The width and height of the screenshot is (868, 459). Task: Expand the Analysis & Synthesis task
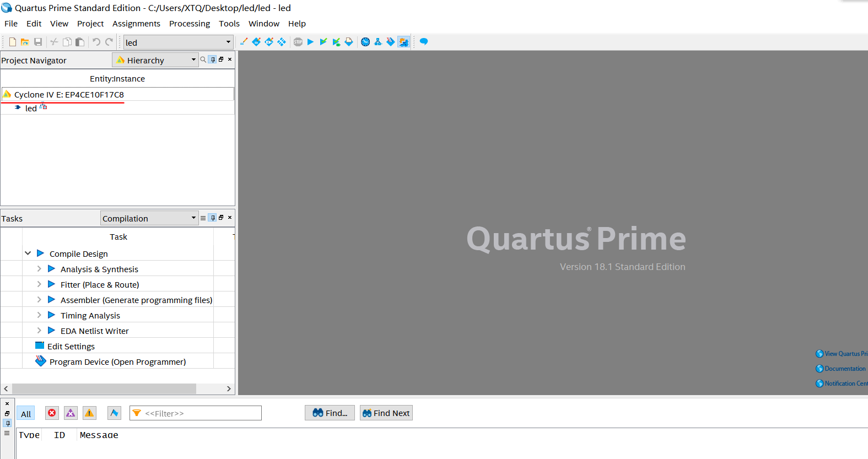click(39, 269)
